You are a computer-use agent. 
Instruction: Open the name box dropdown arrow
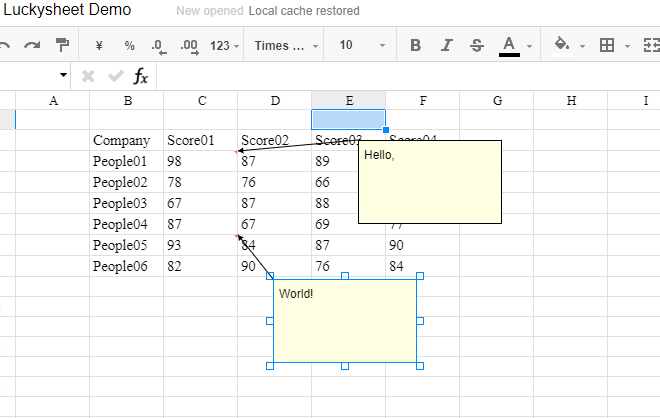click(63, 75)
